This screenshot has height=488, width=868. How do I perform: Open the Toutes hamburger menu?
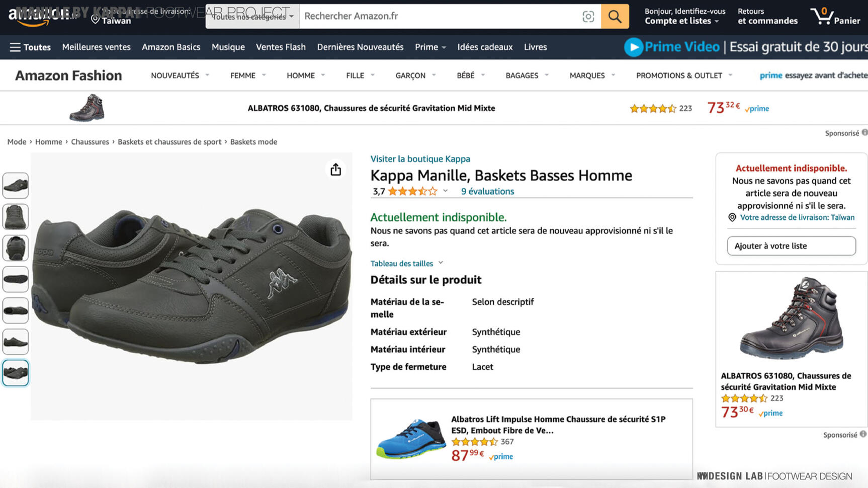[30, 47]
